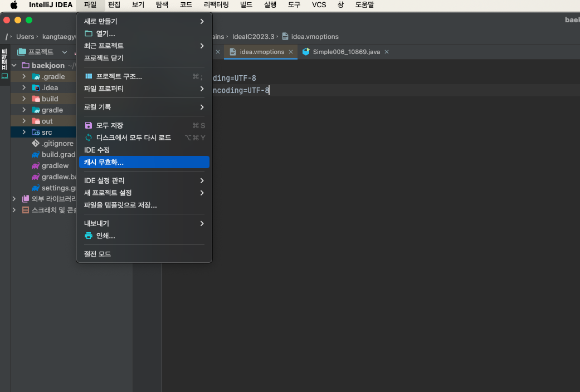This screenshot has width=580, height=392.
Task: Open the 도움말 menu
Action: (x=365, y=5)
